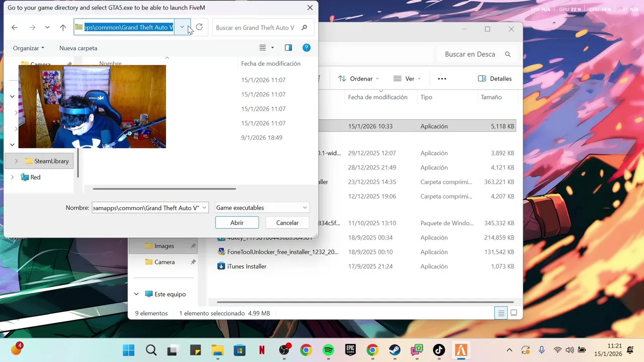The height and width of the screenshot is (362, 644).
Task: Open Task View from taskbar
Action: (x=173, y=350)
